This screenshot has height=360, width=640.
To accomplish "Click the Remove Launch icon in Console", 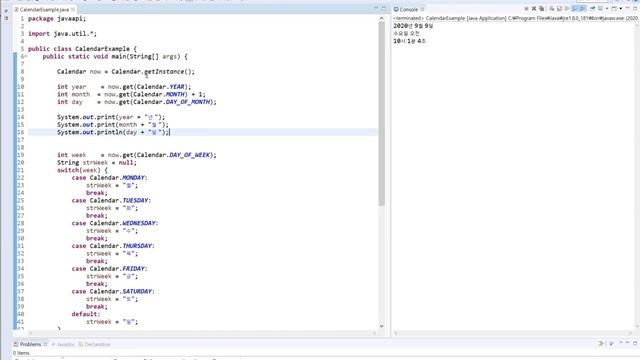I will pos(534,9).
